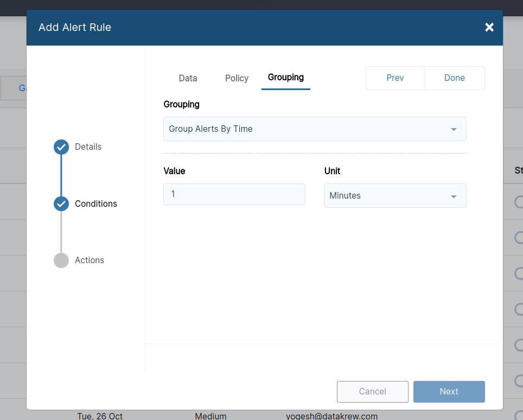Viewport: 523px width, 420px height.
Task: Click the Conditions step check icon
Action: [61, 203]
